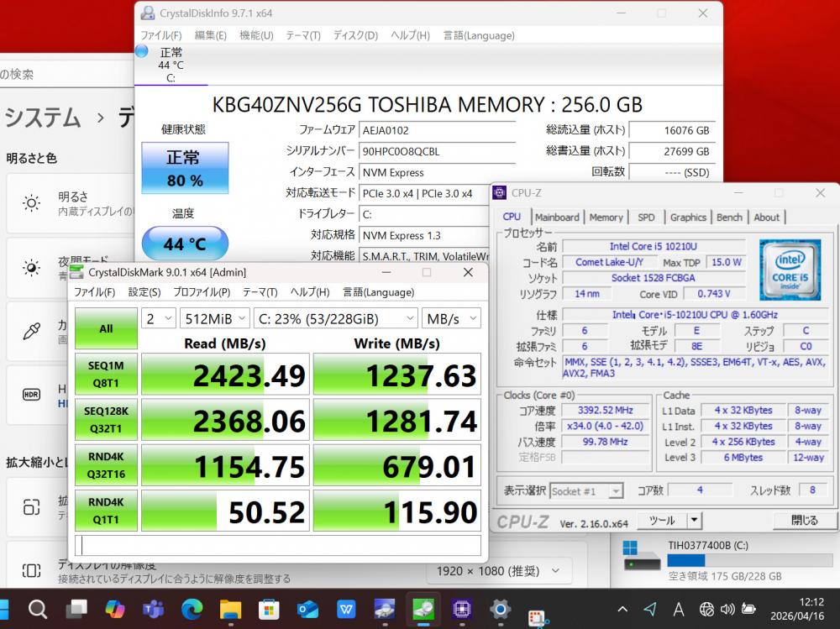Click 閉じる button in CPU-Z

click(x=805, y=520)
